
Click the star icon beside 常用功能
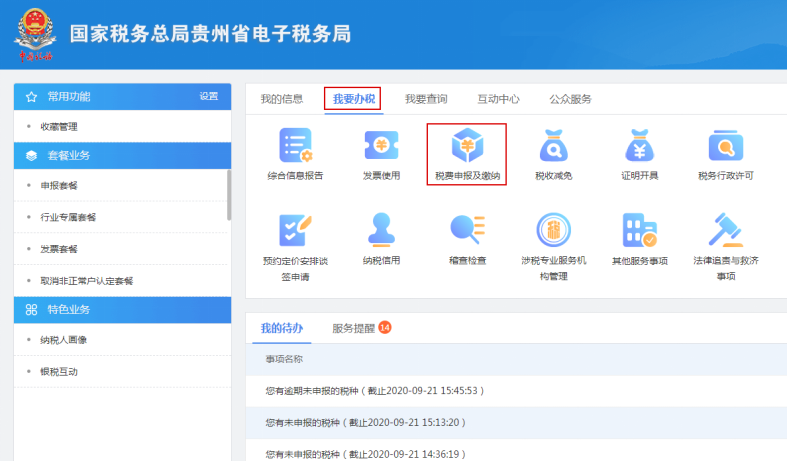click(x=31, y=97)
